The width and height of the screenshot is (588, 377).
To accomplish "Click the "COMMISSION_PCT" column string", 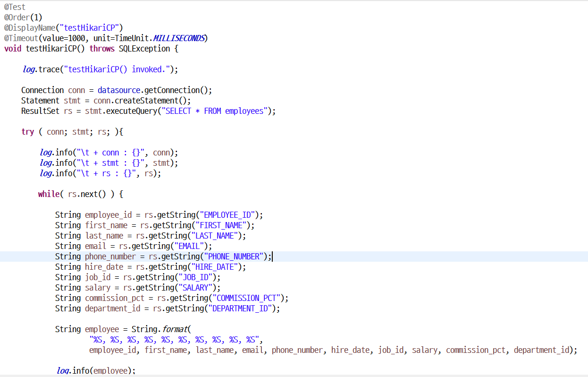I will tap(246, 298).
